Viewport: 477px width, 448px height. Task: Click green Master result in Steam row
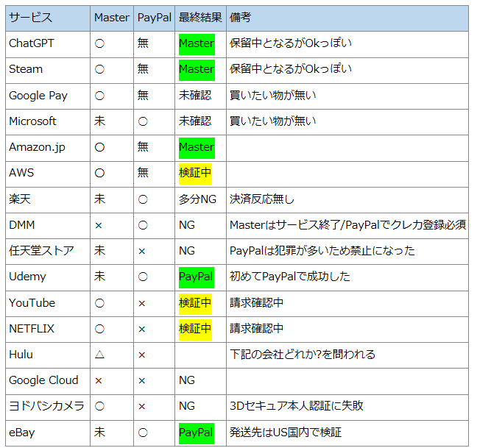coord(196,69)
